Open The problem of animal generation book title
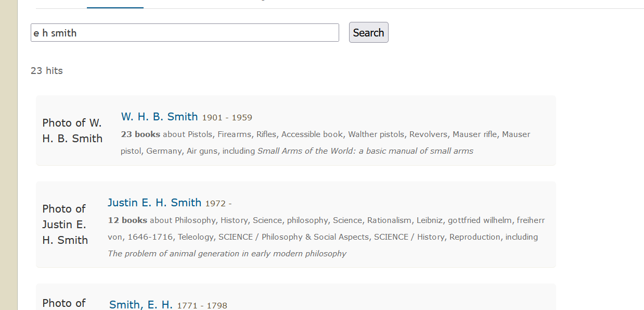 tap(226, 253)
